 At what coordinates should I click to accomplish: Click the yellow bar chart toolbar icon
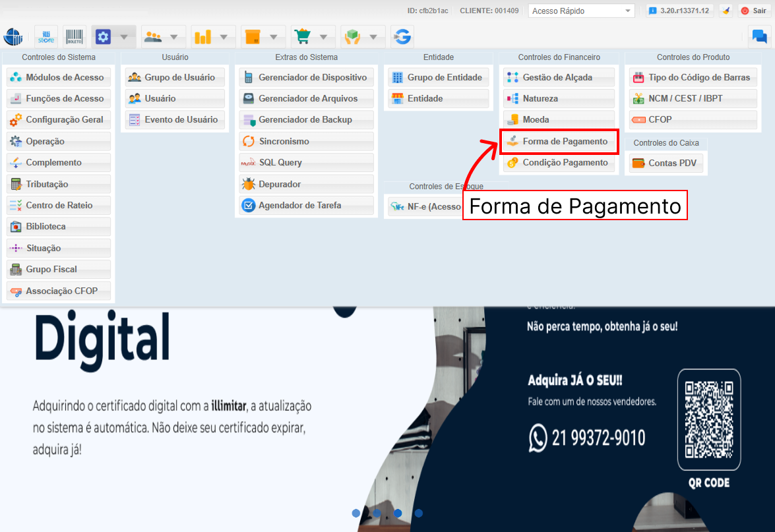click(202, 36)
